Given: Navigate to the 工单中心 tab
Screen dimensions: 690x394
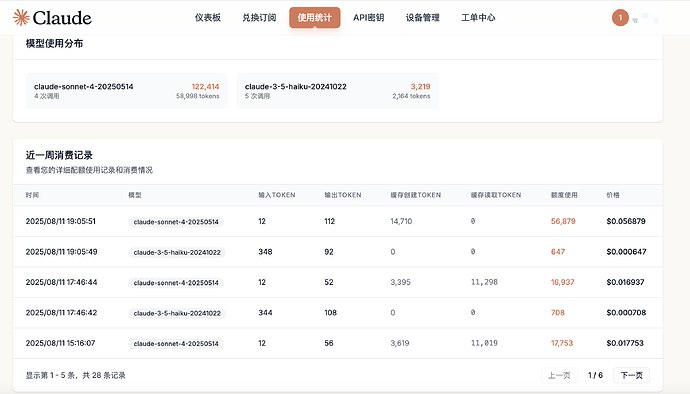Looking at the screenshot, I should 478,18.
